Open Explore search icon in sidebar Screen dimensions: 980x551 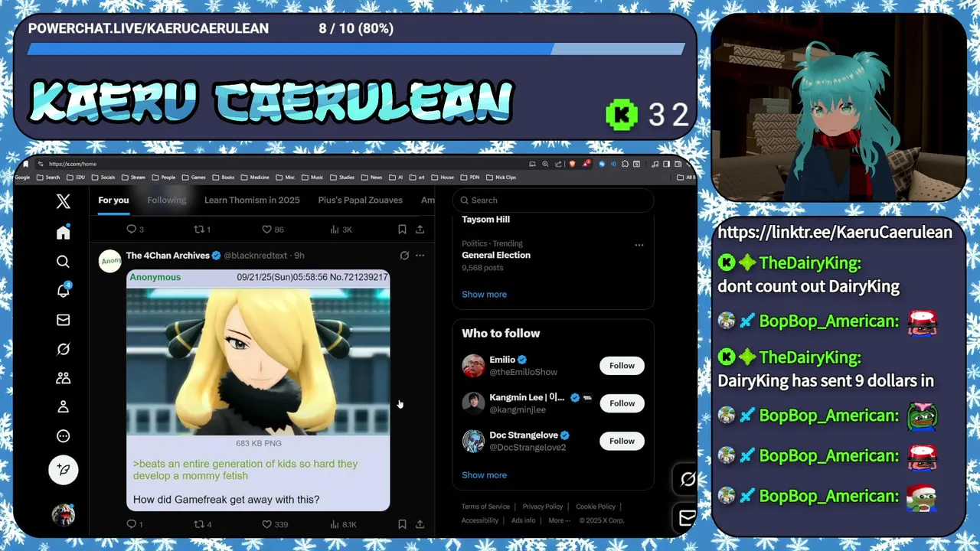(x=64, y=262)
